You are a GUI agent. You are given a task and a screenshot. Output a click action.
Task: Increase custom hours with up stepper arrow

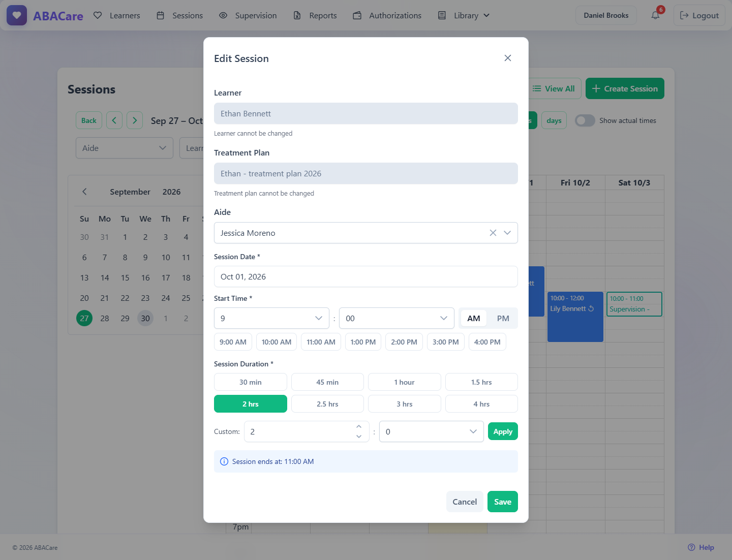(x=359, y=426)
